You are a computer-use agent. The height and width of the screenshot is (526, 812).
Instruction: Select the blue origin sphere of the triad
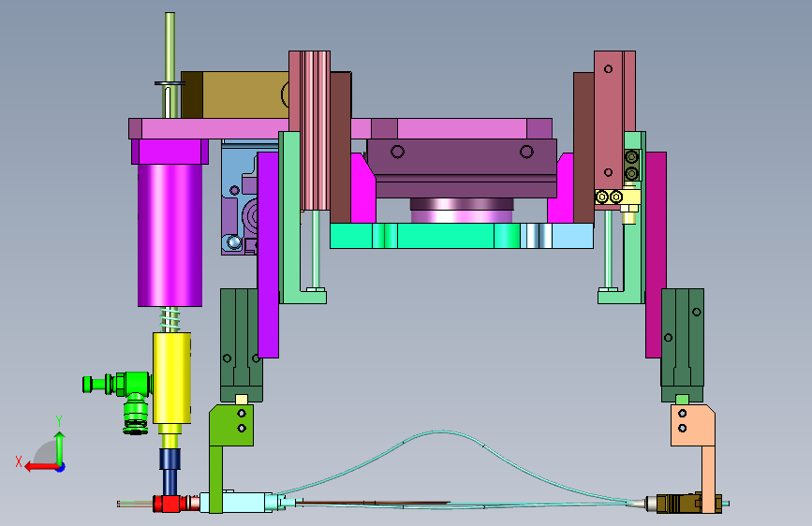coord(61,467)
